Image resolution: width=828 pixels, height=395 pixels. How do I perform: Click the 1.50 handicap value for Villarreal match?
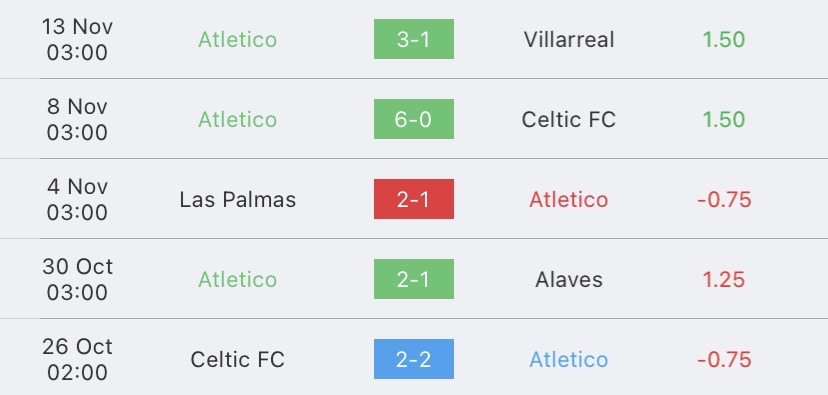(x=724, y=40)
